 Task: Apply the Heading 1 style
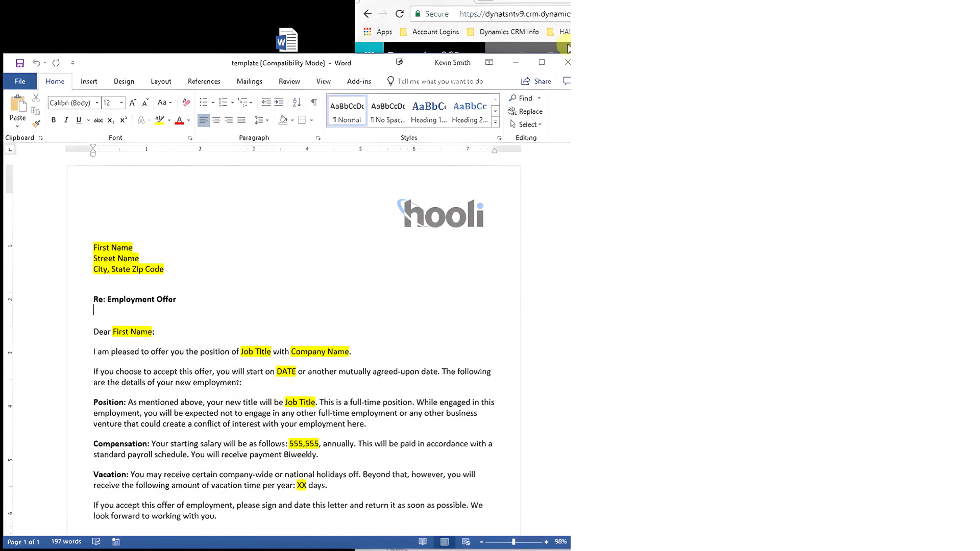429,112
